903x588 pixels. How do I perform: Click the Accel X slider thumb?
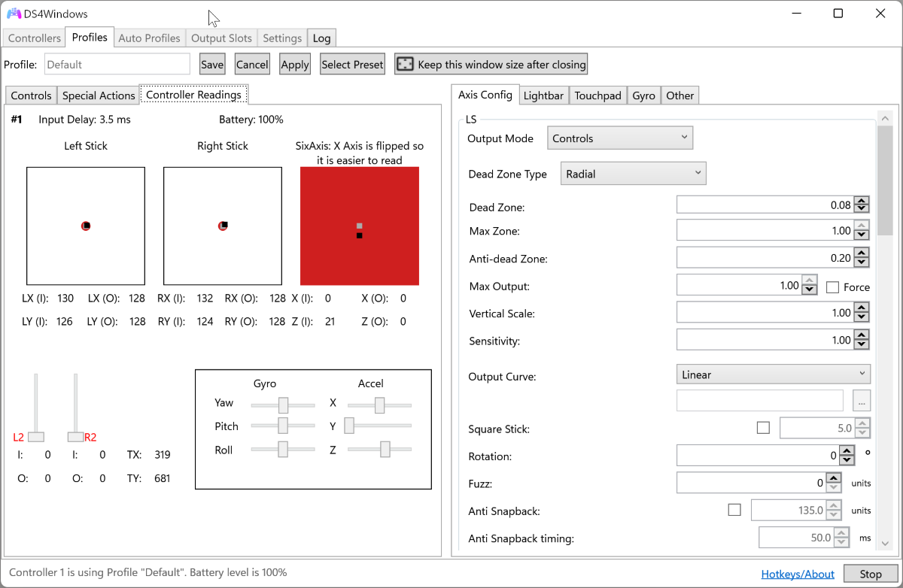click(380, 405)
